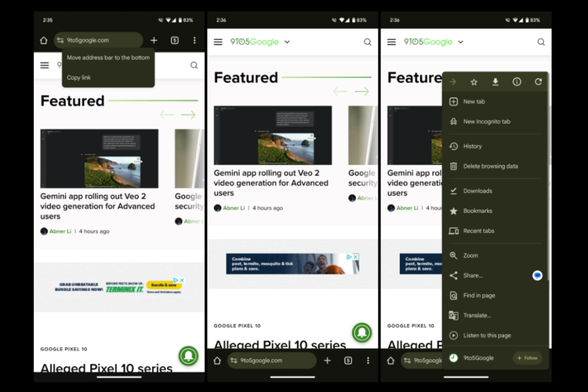
Task: Select New Incognito tab
Action: click(x=495, y=122)
